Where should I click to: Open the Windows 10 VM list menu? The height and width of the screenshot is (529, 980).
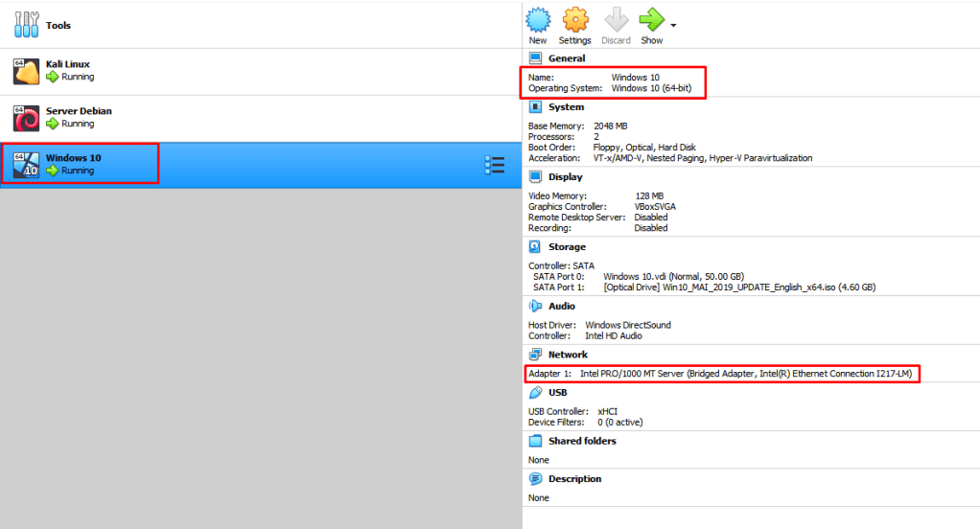pos(493,165)
